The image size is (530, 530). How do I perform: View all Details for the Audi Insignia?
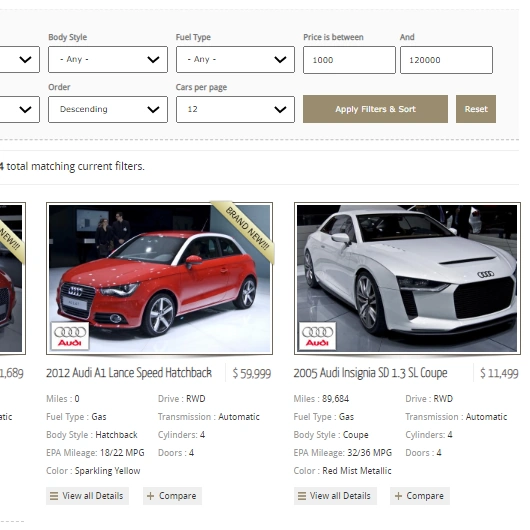(335, 496)
